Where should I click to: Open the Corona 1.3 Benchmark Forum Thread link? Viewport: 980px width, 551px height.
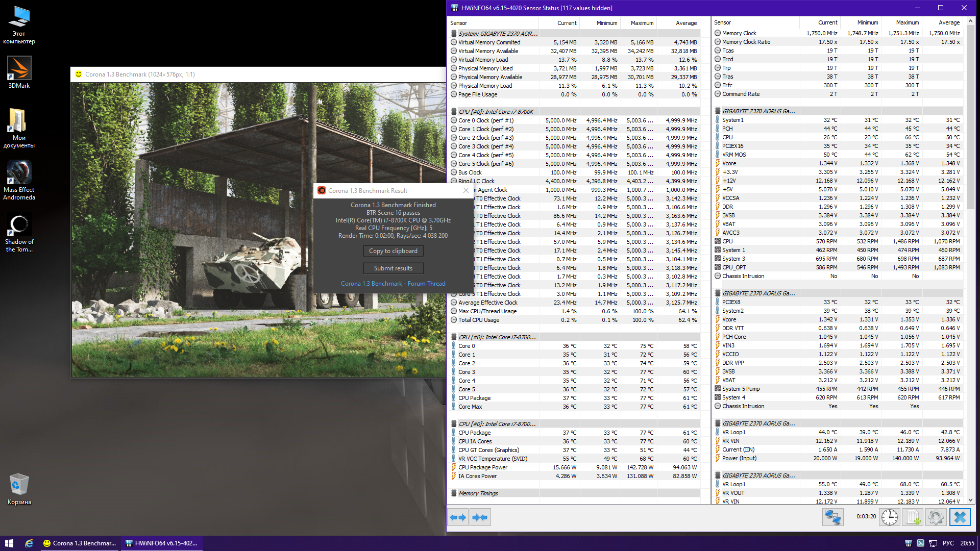[x=393, y=284]
